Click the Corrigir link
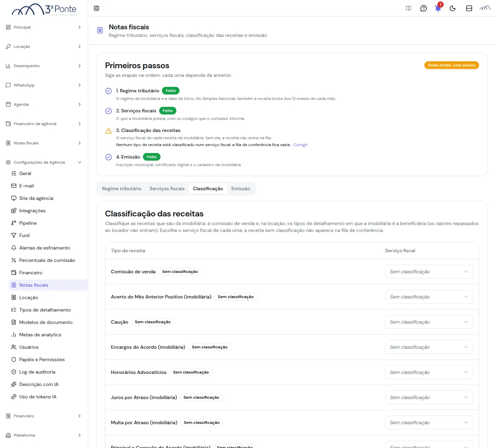Viewport: 496px width, 448px height. click(x=300, y=145)
